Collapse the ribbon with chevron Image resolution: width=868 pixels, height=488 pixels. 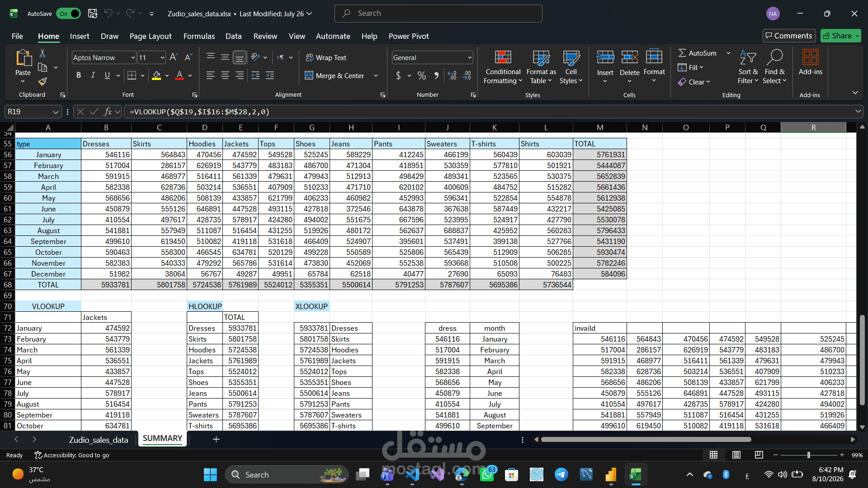pyautogui.click(x=855, y=93)
